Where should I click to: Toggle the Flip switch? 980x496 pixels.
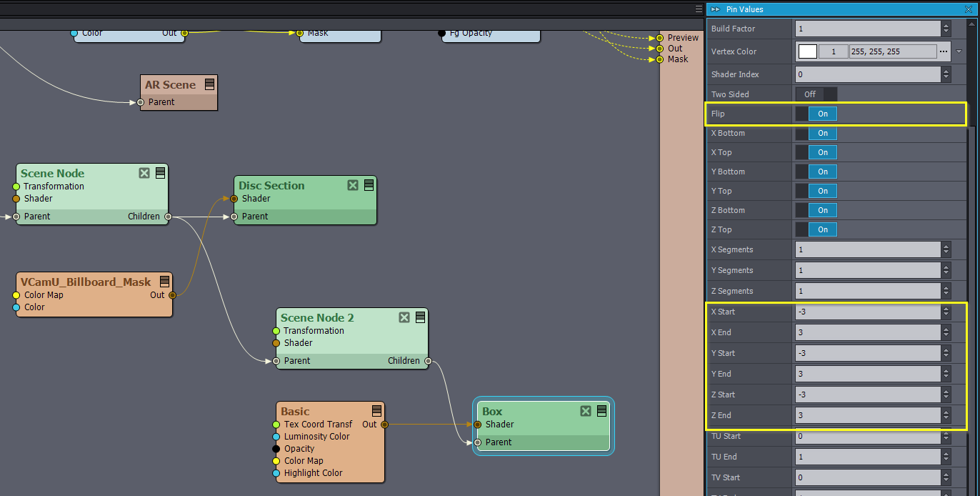click(816, 114)
